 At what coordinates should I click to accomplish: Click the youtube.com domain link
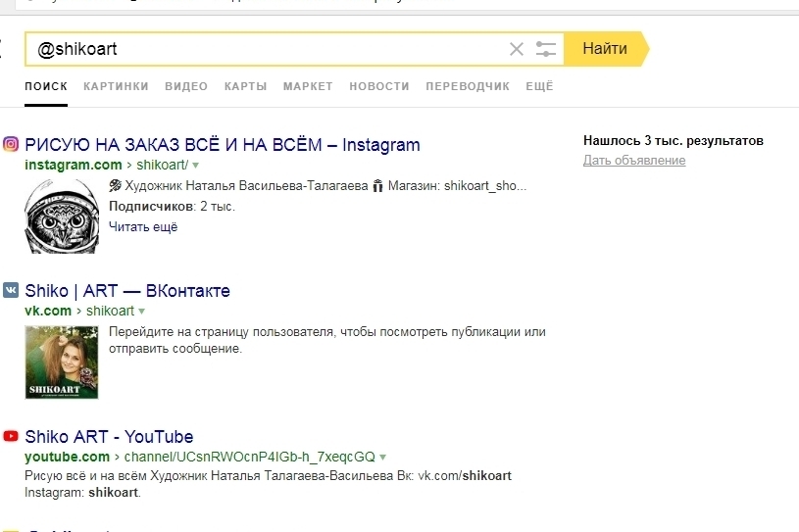pos(68,458)
